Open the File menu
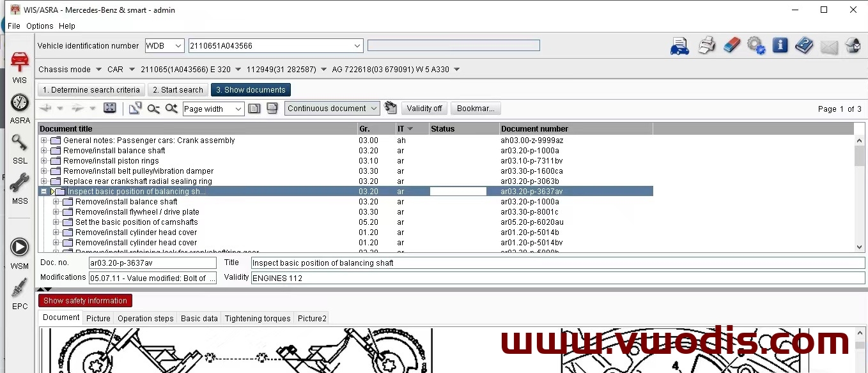This screenshot has width=868, height=373. tap(14, 26)
